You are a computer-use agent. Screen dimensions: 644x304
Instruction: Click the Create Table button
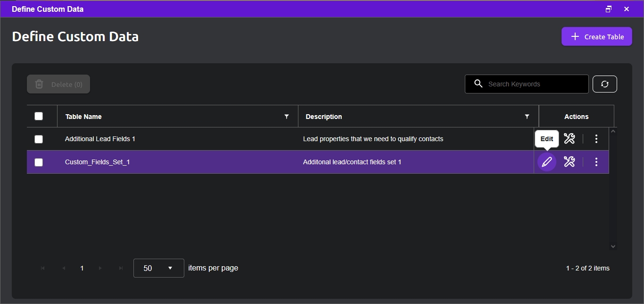(597, 36)
